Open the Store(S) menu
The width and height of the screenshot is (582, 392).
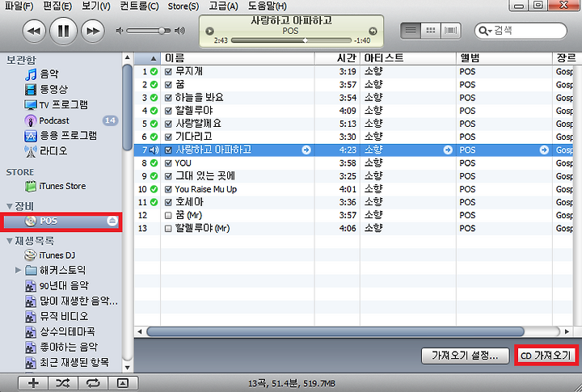[183, 6]
